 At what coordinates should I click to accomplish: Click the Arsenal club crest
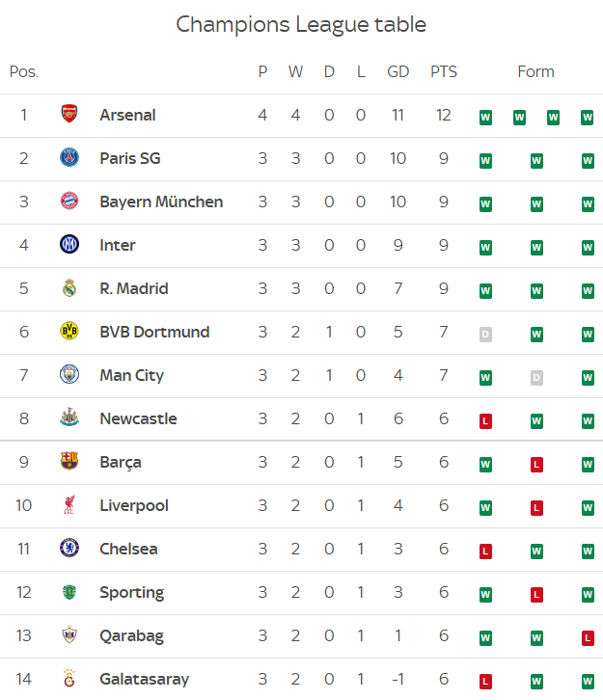pos(69,115)
